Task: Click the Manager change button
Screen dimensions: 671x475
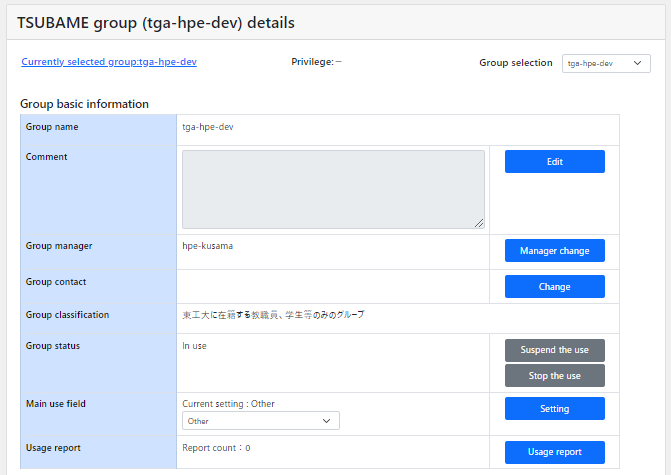Action: pos(555,250)
